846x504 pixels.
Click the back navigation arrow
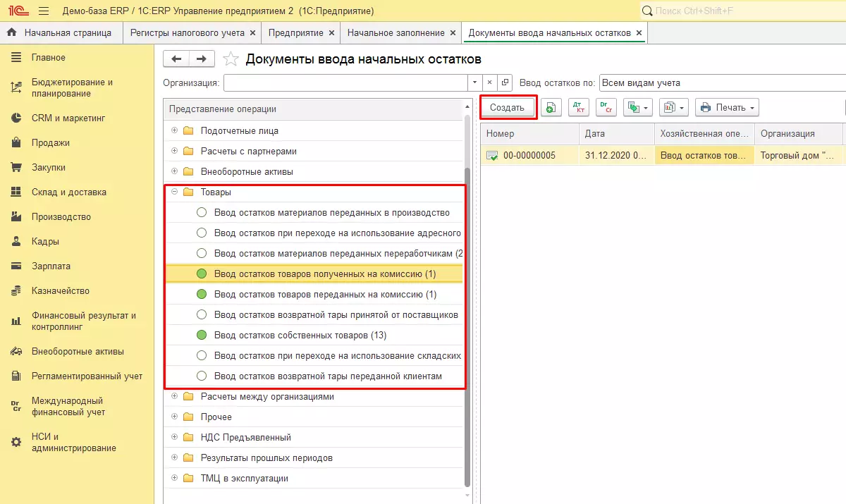pos(176,59)
